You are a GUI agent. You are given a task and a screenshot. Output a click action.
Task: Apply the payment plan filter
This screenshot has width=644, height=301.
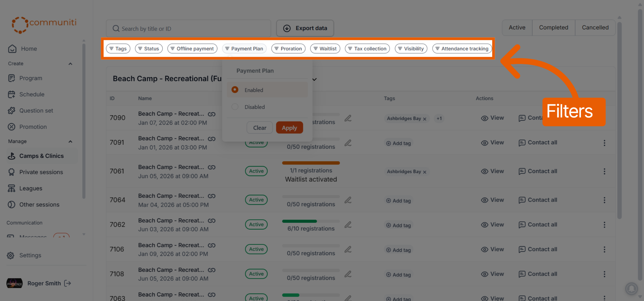click(x=289, y=128)
